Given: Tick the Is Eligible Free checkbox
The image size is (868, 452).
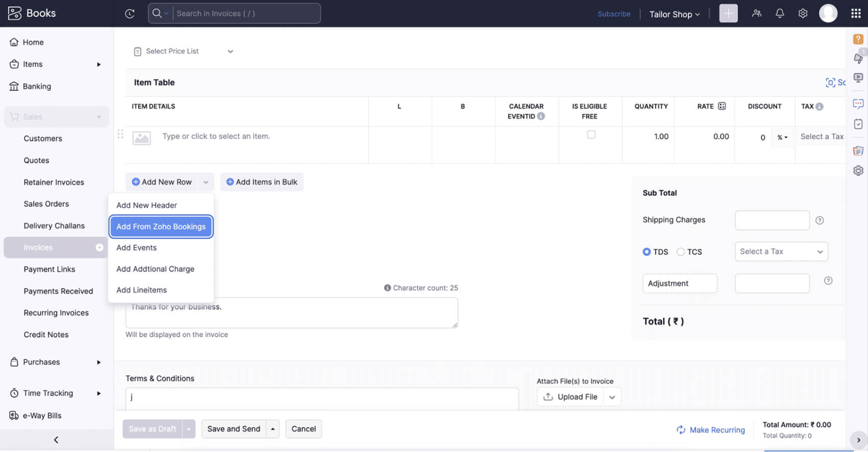Looking at the screenshot, I should [x=591, y=135].
